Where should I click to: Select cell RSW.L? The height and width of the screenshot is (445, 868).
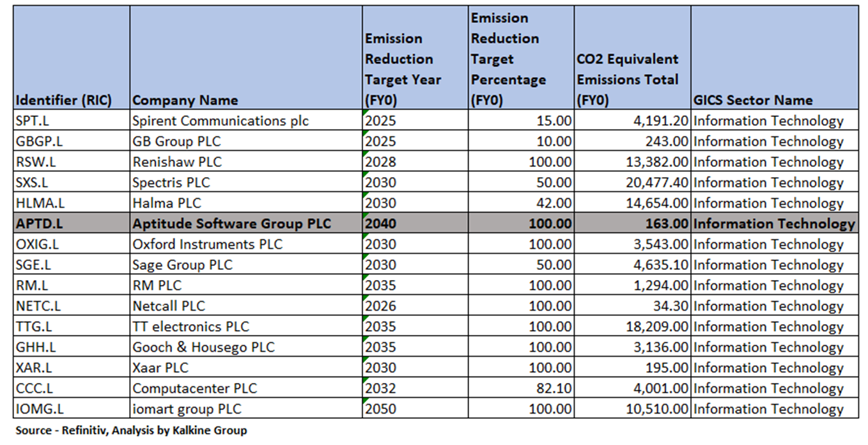(72, 162)
